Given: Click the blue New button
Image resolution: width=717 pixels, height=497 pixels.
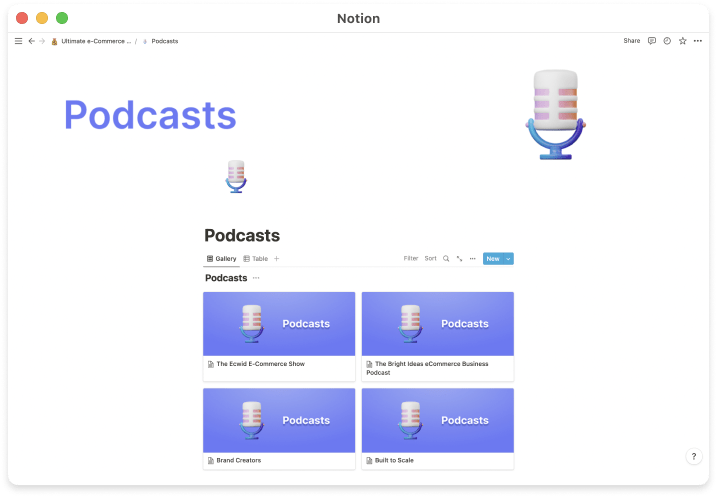Looking at the screenshot, I should [493, 259].
